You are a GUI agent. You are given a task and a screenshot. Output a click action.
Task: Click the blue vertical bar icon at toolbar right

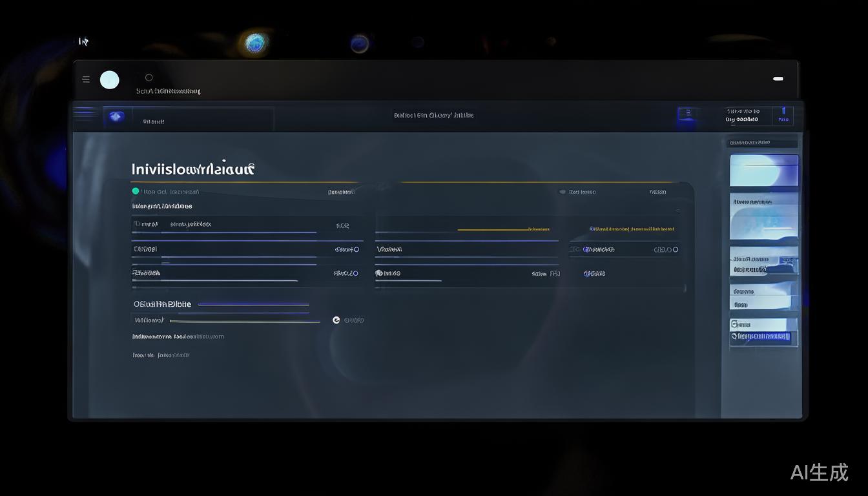[x=783, y=112]
